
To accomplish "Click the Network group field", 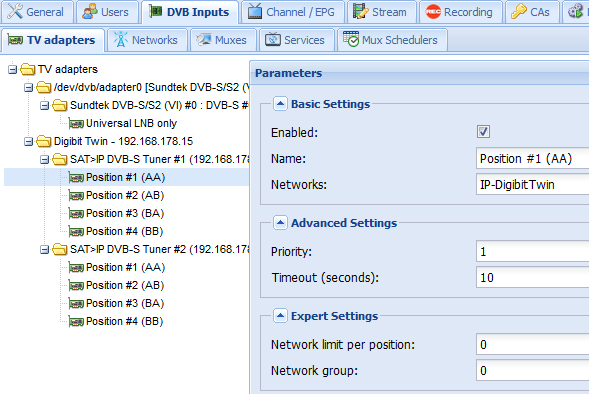I will (532, 370).
